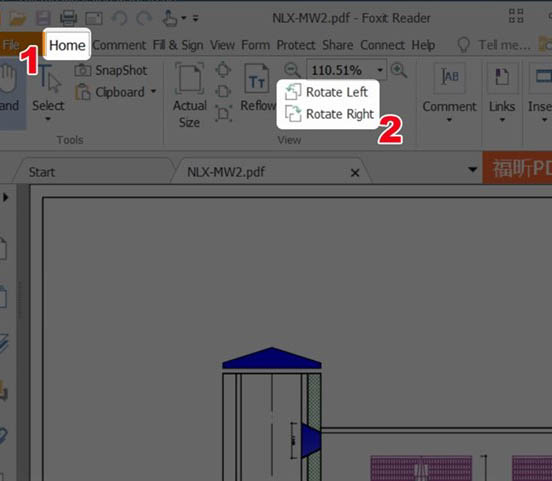Expand the left navigation panel arrow
The height and width of the screenshot is (481, 552).
click(6, 197)
